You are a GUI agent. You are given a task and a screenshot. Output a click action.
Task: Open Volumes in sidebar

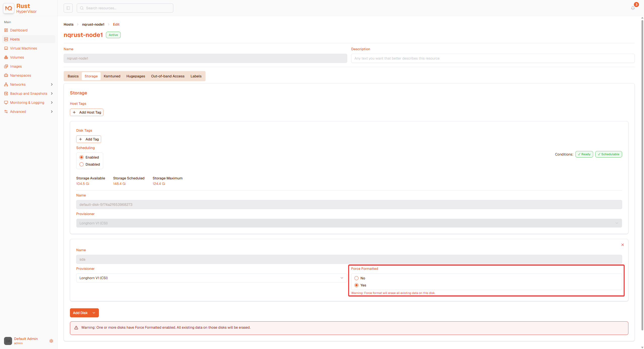pyautogui.click(x=17, y=57)
